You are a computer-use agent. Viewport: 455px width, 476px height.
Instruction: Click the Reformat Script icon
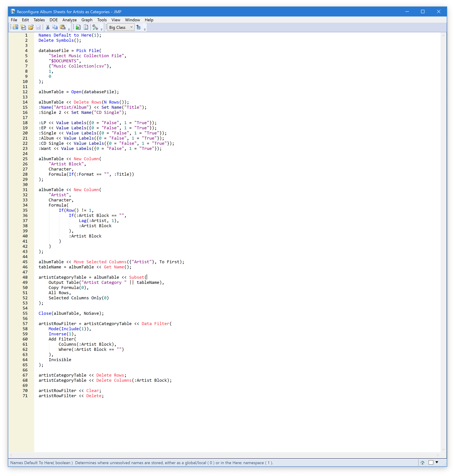pos(86,27)
